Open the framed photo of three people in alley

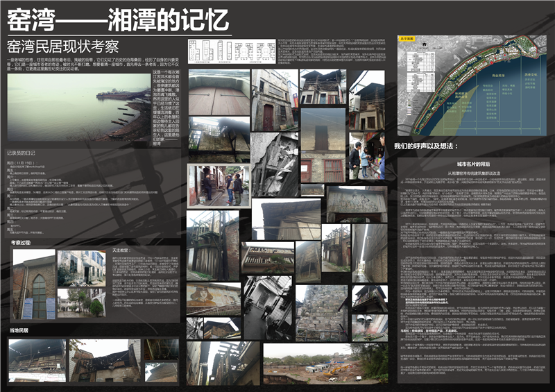(x=219, y=185)
